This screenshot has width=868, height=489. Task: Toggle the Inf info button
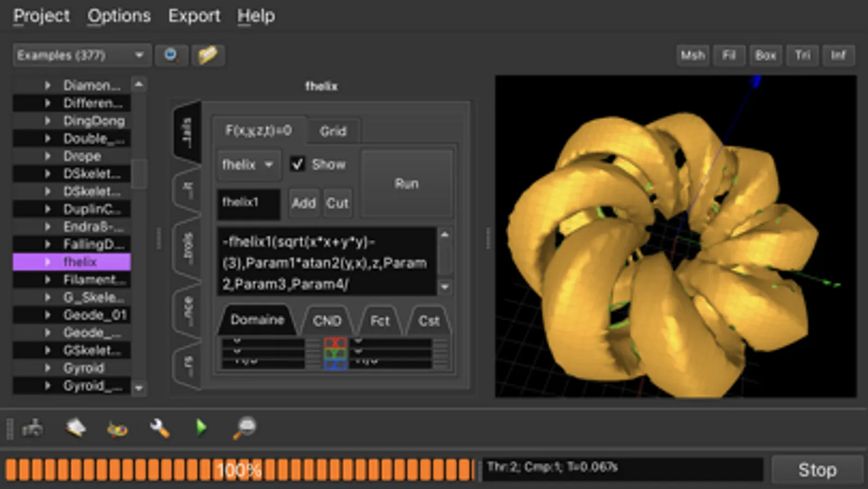point(839,55)
